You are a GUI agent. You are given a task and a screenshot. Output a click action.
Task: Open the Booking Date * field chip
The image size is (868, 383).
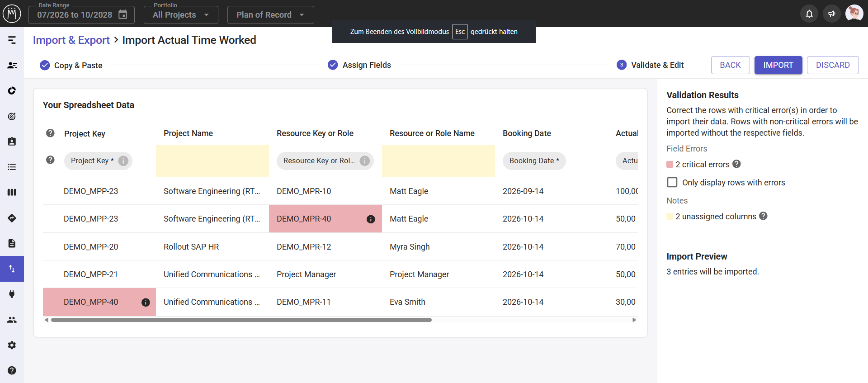point(534,161)
